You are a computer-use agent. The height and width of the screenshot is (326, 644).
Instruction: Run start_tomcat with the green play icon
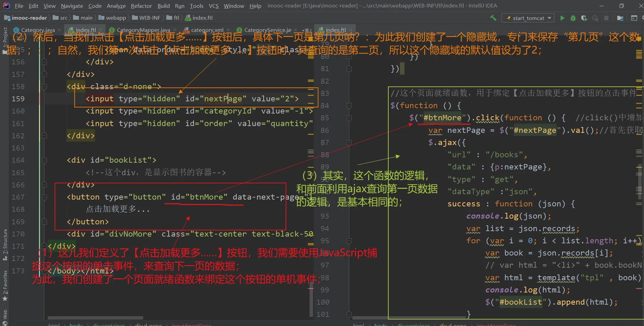coord(562,18)
